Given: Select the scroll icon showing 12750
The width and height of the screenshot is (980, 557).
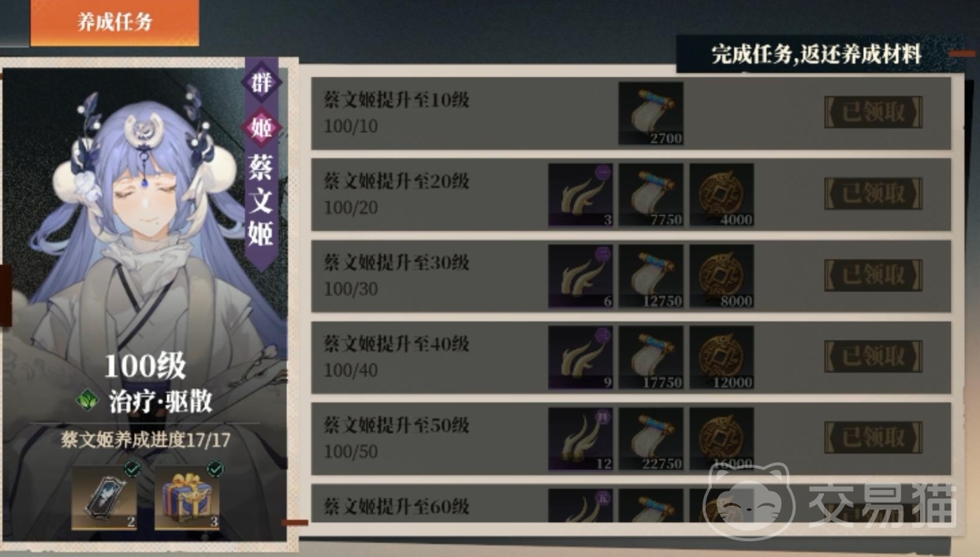Looking at the screenshot, I should click(x=650, y=276).
